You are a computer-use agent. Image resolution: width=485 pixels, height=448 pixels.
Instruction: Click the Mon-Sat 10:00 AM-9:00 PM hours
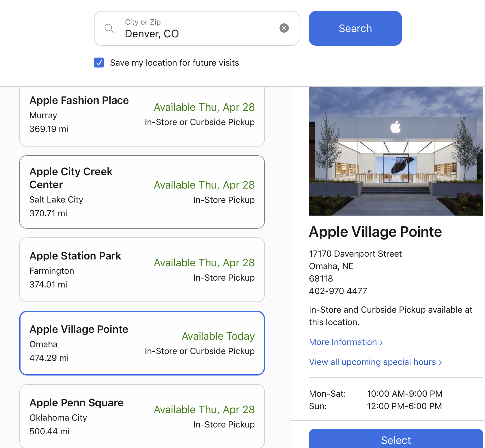click(376, 394)
